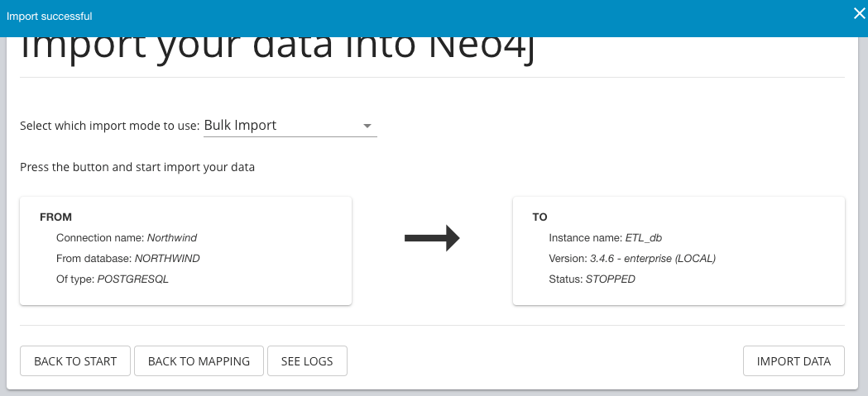Click the 'Status: STOPPED' text

click(592, 279)
